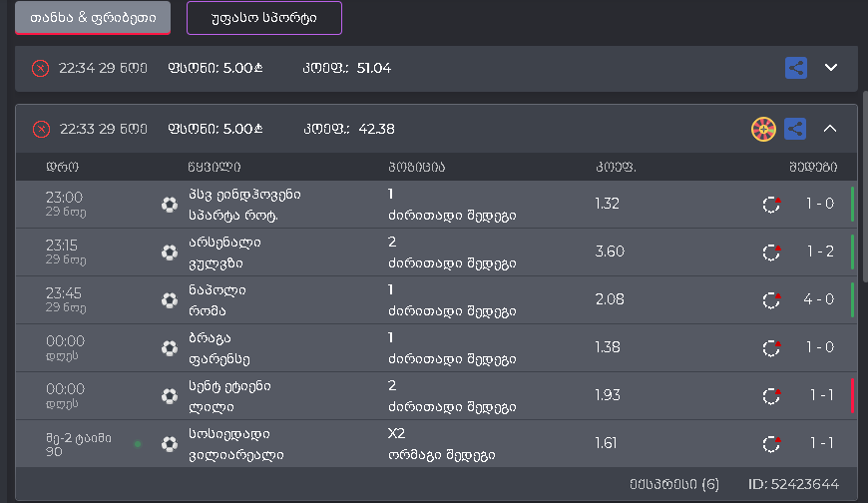Open the თანხა & ფრიბეთი tab

[92, 17]
